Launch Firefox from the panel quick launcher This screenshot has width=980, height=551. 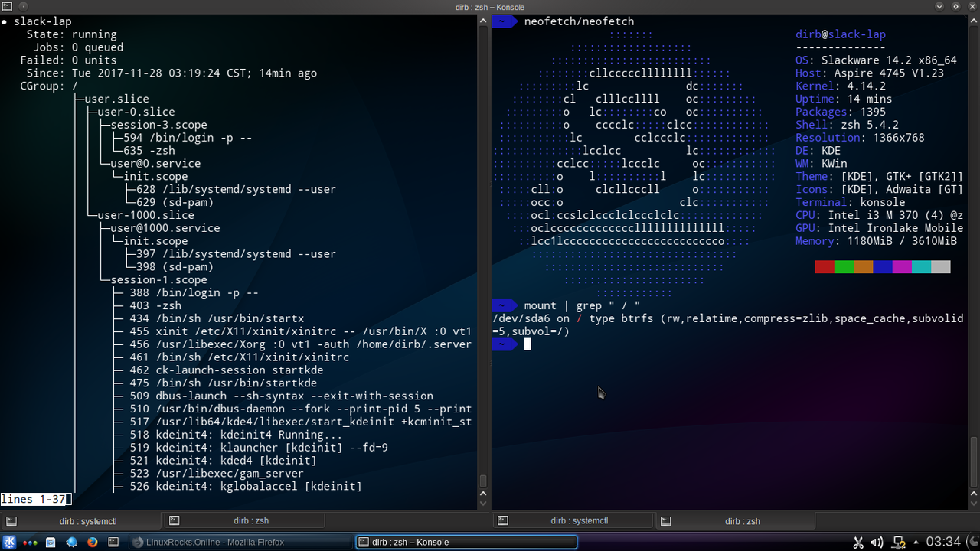tap(93, 542)
